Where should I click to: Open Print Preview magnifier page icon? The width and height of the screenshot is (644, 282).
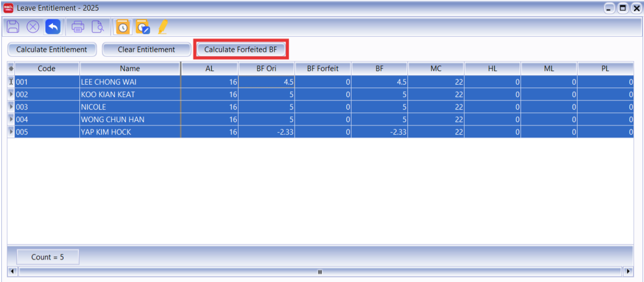(98, 27)
